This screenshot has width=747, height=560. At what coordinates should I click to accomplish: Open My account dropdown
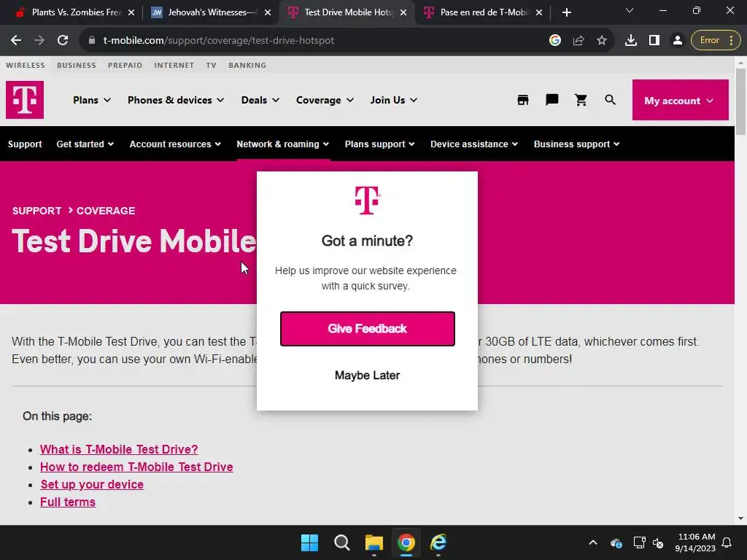680,100
